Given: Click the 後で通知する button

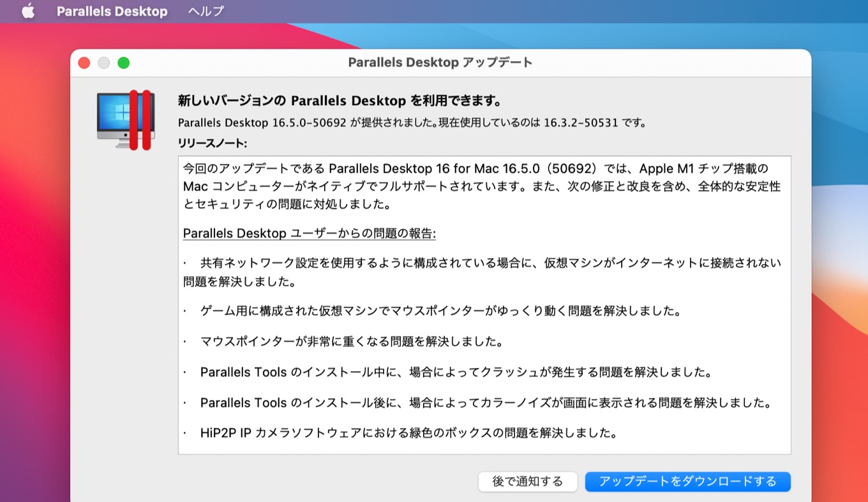Looking at the screenshot, I should click(x=528, y=482).
